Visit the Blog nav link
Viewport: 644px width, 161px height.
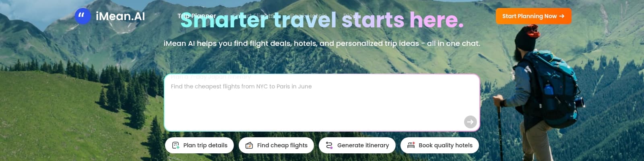(349, 16)
